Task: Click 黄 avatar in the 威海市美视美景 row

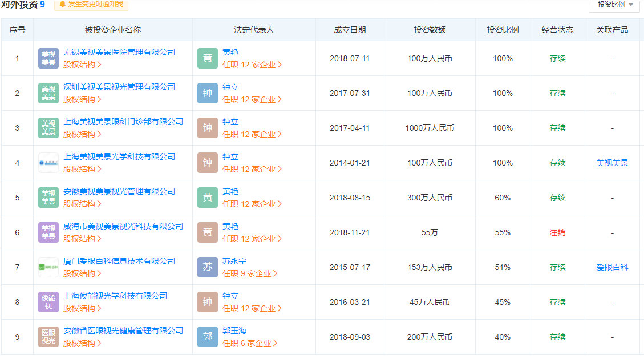Action: (x=208, y=232)
